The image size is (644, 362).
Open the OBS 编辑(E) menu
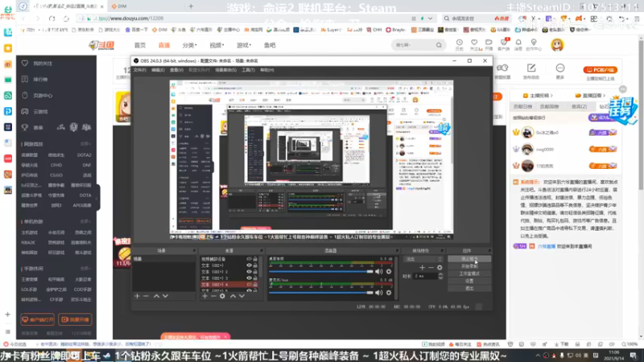(x=158, y=70)
